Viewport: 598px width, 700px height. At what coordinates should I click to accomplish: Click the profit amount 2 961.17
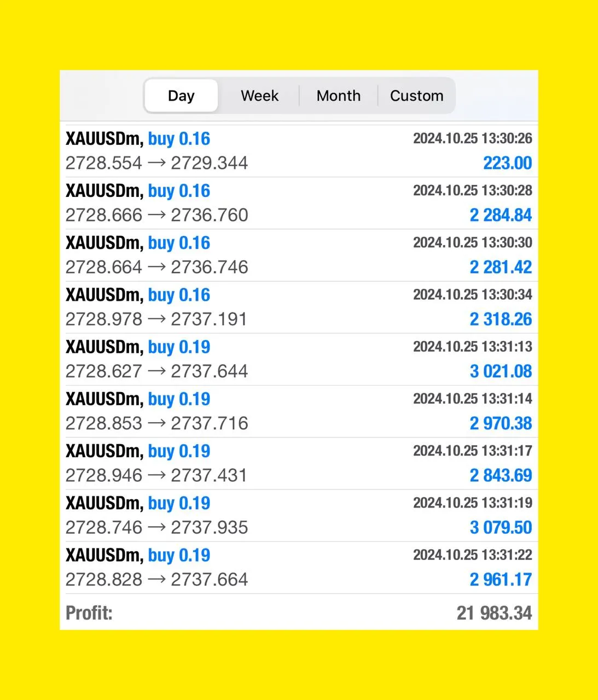(x=501, y=580)
